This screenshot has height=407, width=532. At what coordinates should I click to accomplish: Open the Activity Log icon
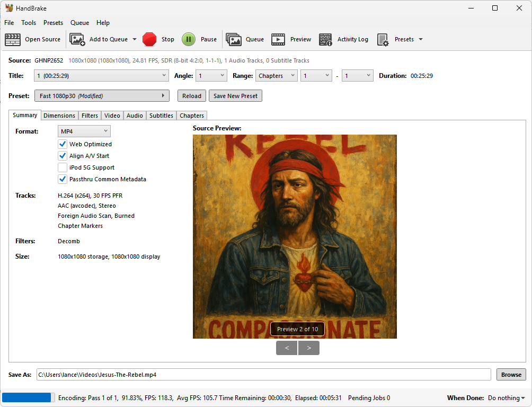325,39
